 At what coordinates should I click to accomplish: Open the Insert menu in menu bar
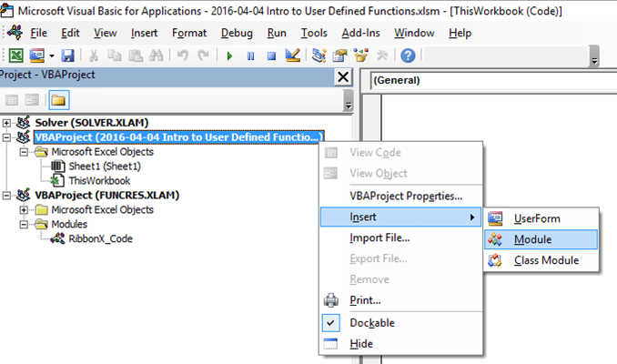(x=144, y=33)
